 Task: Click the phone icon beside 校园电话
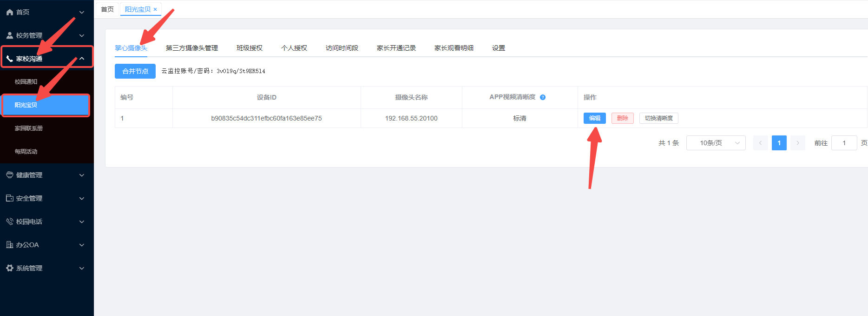(10, 222)
